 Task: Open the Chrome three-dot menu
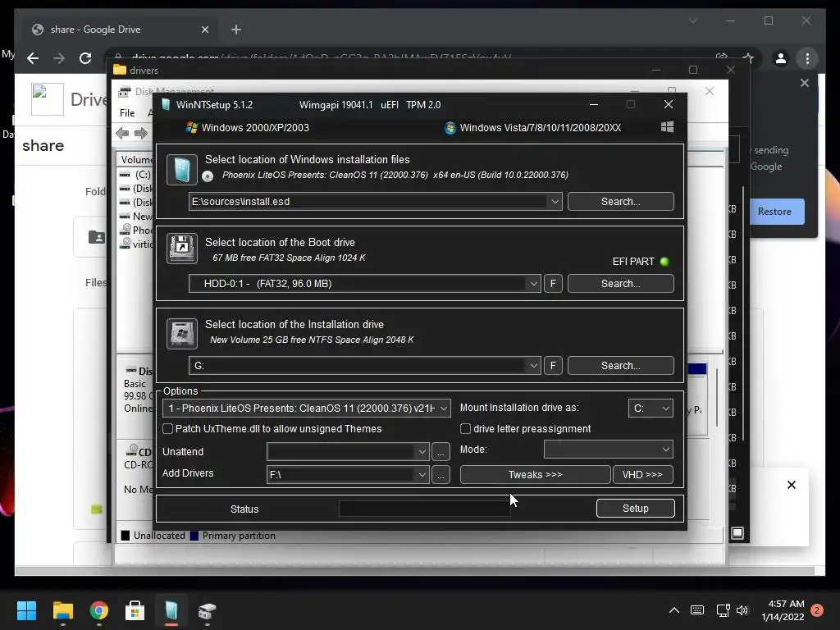click(x=807, y=58)
